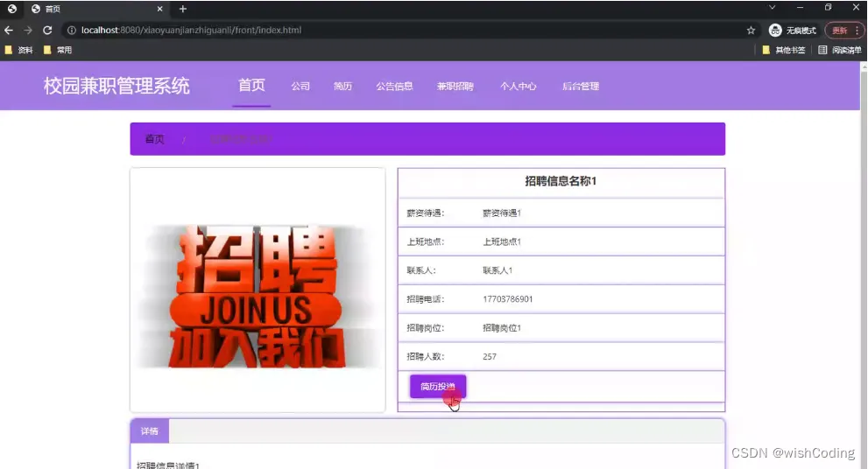Click the address bar URL field
Viewport: 868px width, 469px height.
click(410, 31)
